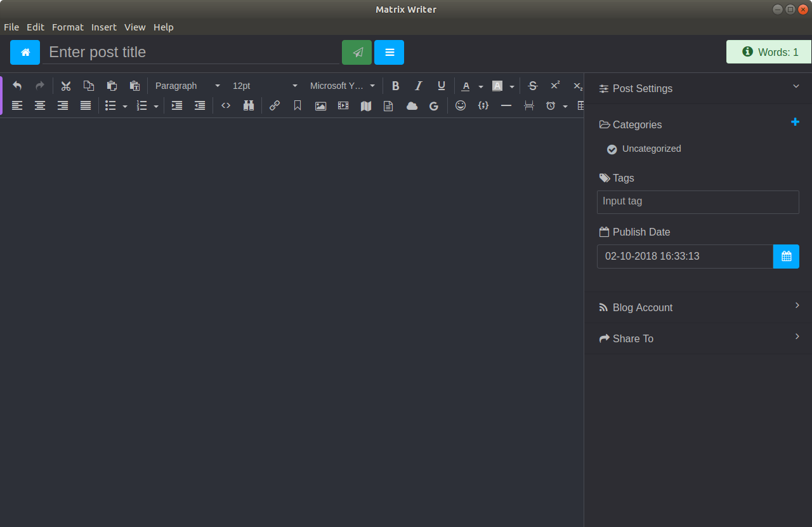Increase indent of paragraph
The width and height of the screenshot is (812, 527).
pos(177,106)
